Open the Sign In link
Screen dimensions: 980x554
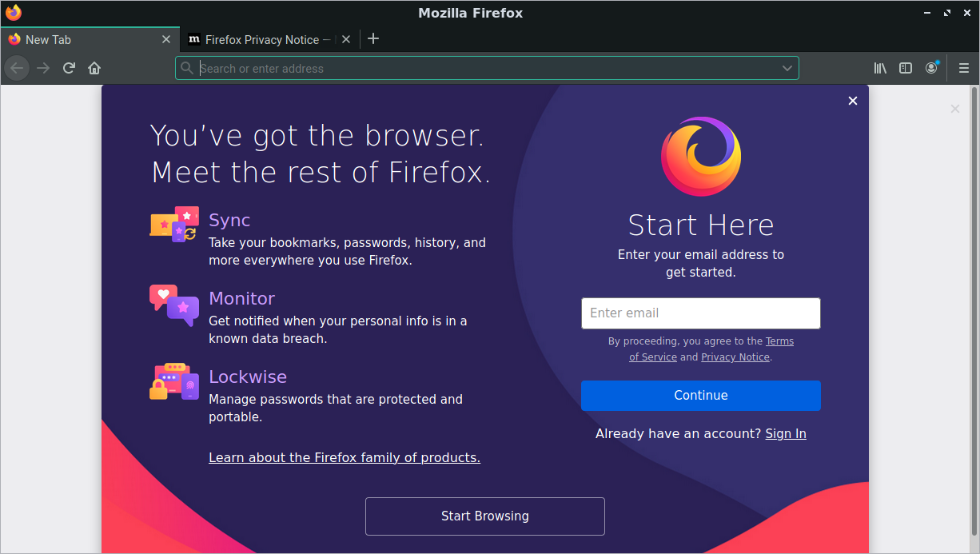pos(786,433)
